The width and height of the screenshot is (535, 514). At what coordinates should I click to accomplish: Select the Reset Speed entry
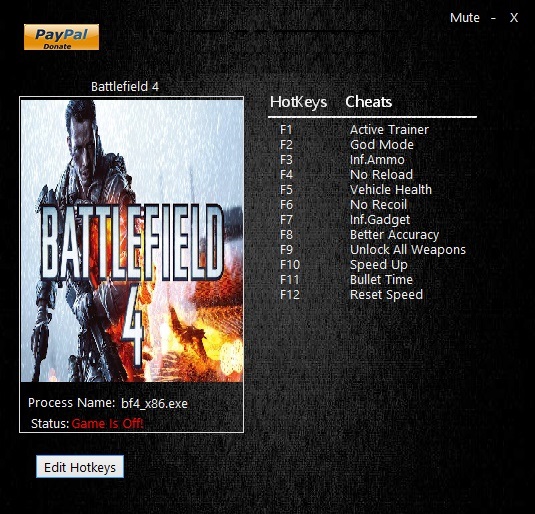386,295
